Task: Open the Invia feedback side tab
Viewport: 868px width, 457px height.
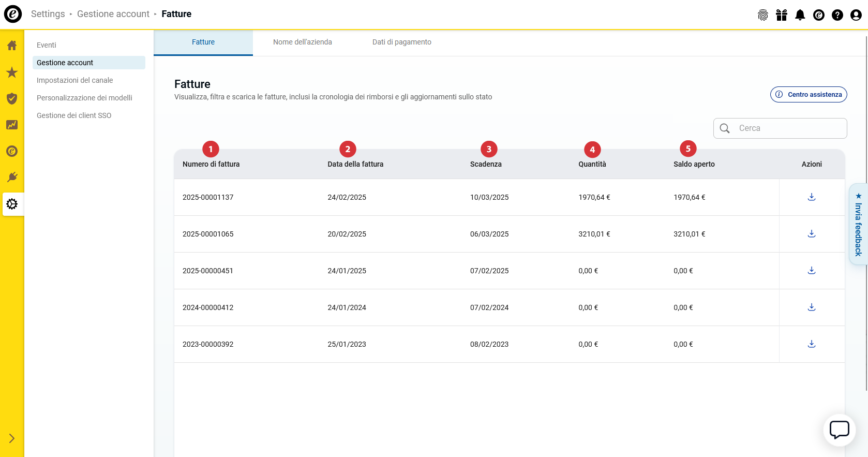Action: pos(858,224)
